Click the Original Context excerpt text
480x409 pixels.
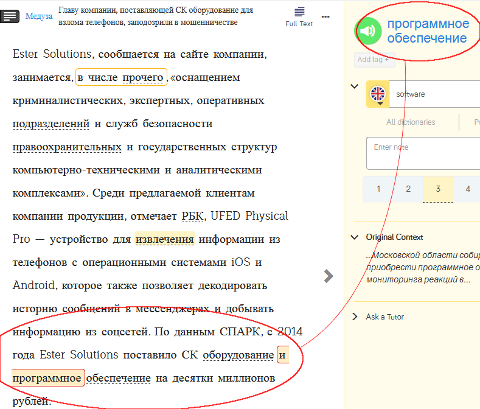[423, 267]
